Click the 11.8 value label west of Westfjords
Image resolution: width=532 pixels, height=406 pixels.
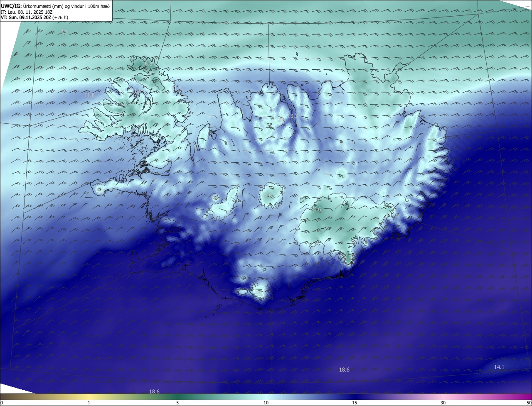[89, 95]
